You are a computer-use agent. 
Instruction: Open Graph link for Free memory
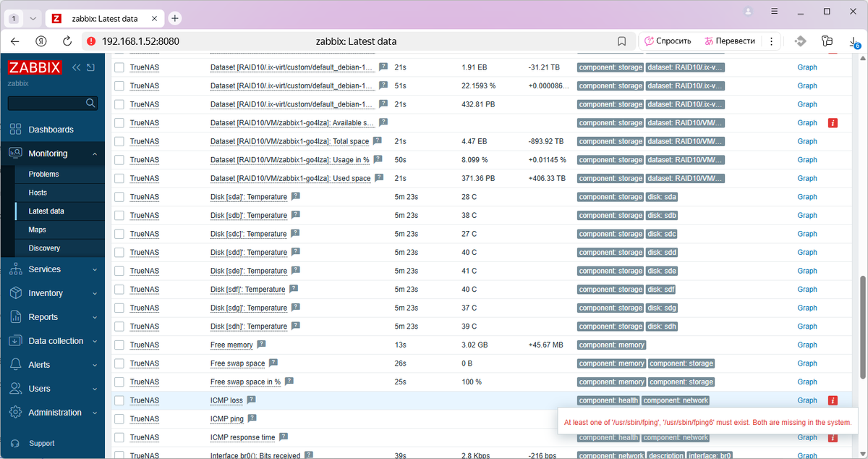[x=807, y=345]
